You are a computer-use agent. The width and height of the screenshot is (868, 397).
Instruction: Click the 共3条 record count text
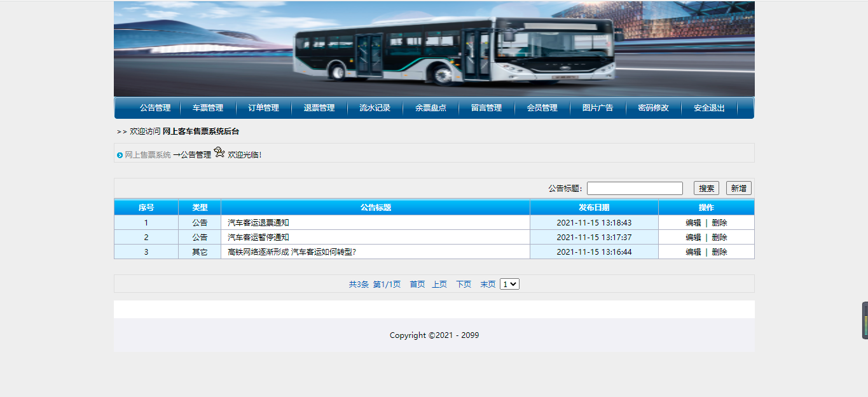tap(359, 285)
